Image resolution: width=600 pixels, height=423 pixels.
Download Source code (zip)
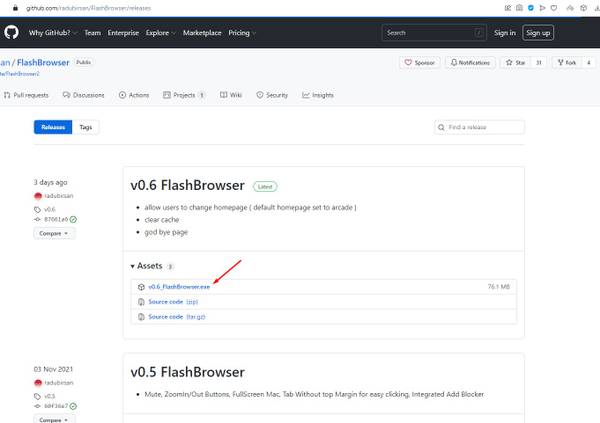coord(173,302)
